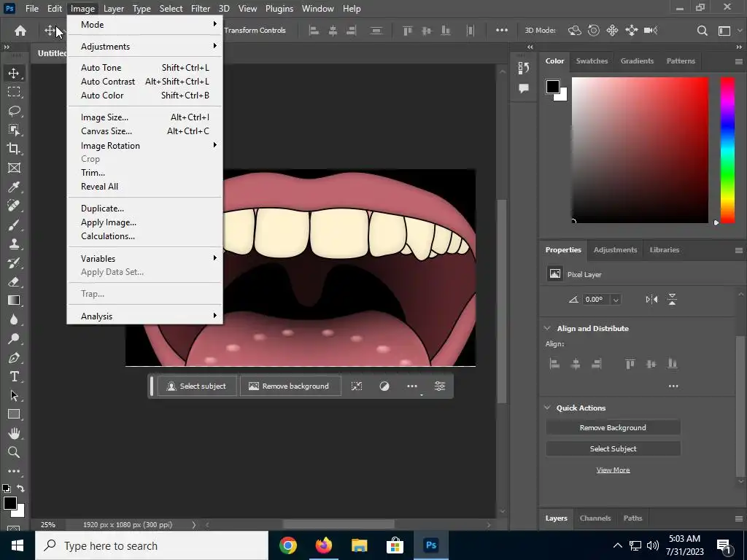Switch to the Swatches tab

[592, 61]
